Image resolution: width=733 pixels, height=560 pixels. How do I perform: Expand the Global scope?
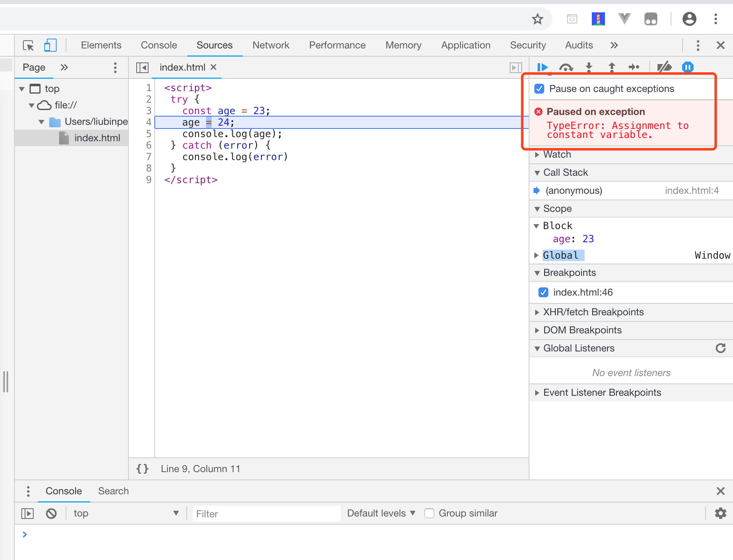click(x=536, y=255)
